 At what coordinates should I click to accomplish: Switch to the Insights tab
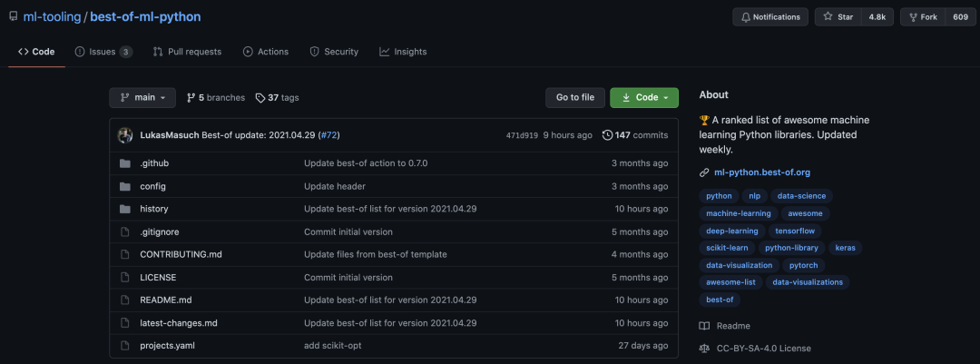tap(403, 52)
